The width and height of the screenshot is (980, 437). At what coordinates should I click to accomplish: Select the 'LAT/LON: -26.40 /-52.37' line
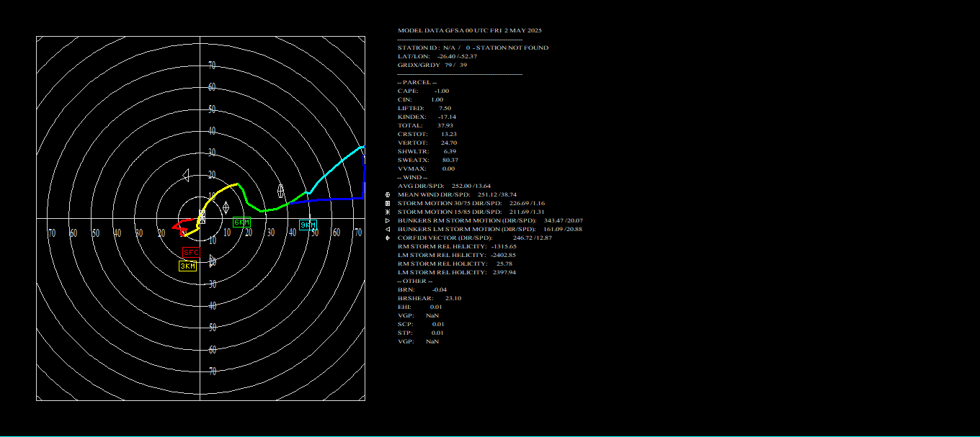437,56
